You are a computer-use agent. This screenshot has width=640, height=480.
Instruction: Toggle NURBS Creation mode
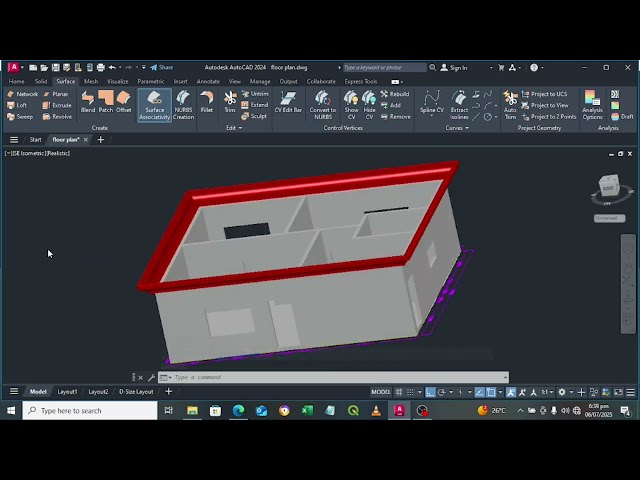click(x=183, y=105)
